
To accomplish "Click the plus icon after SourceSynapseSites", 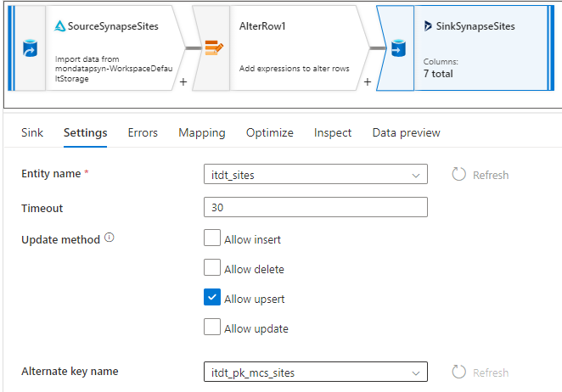I will click(x=183, y=82).
